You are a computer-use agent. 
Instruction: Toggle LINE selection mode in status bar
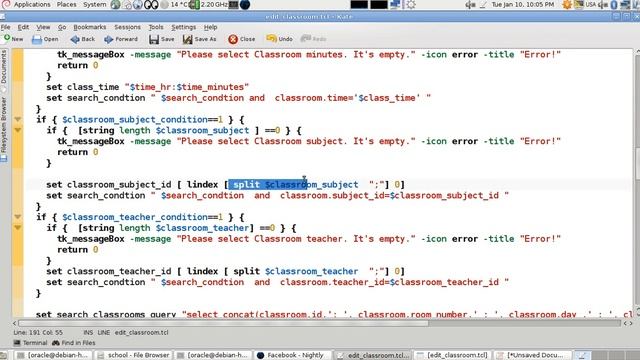click(x=104, y=333)
